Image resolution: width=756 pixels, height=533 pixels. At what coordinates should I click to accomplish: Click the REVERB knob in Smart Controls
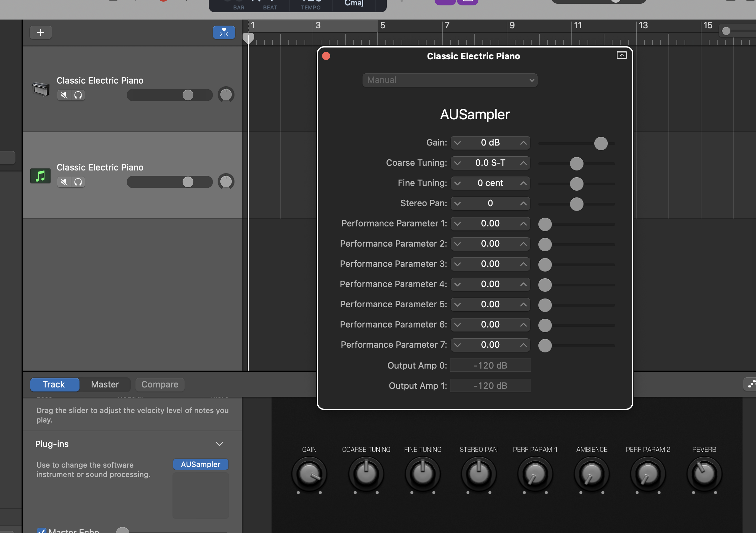[x=704, y=474]
